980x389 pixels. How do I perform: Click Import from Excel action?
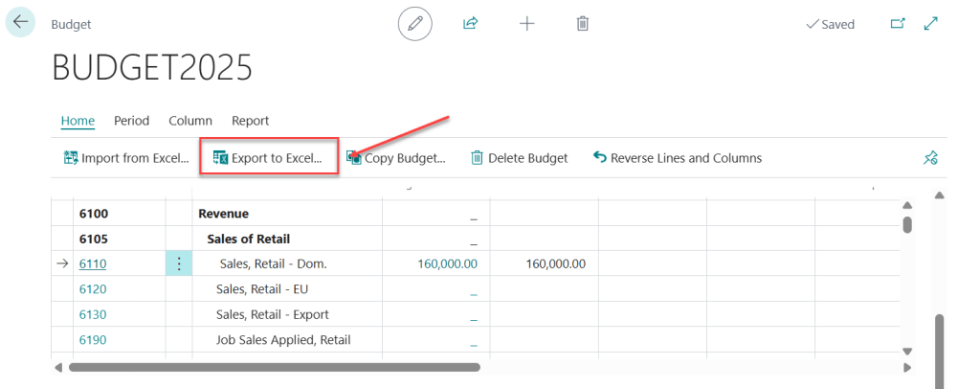click(x=126, y=157)
